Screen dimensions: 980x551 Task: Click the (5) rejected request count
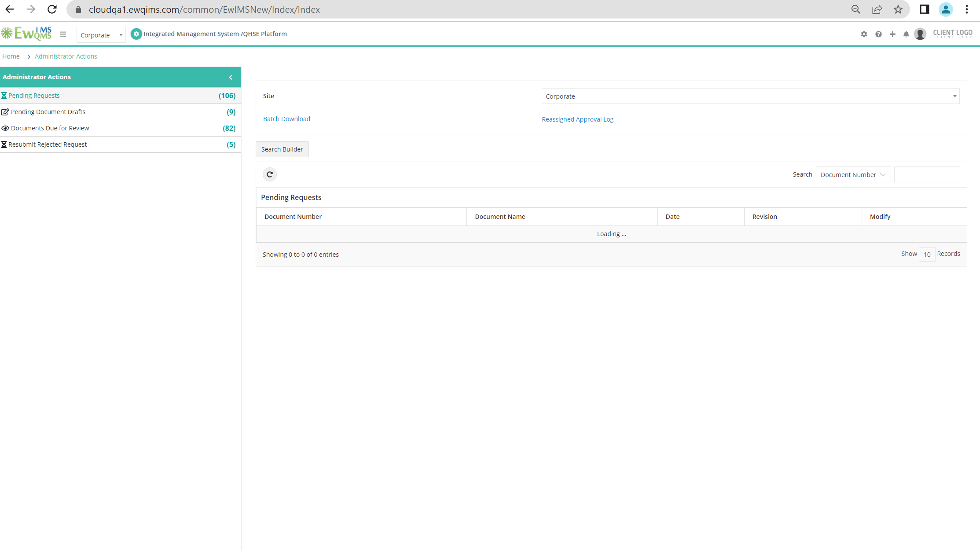[231, 144]
